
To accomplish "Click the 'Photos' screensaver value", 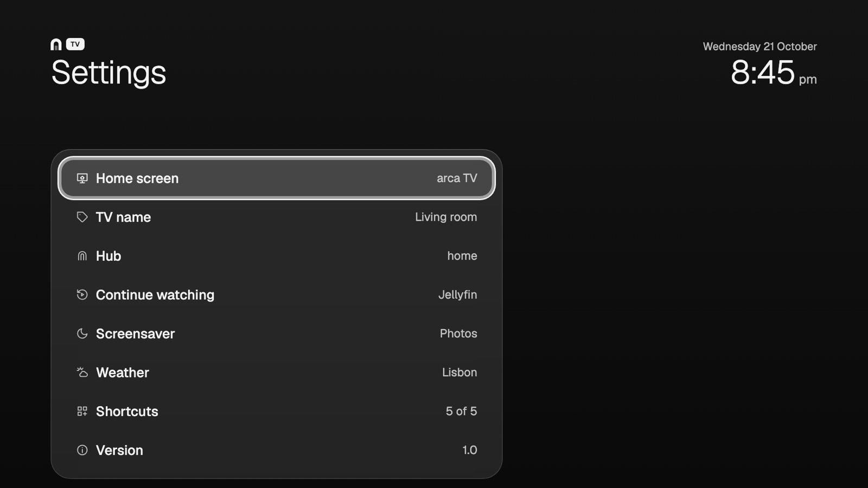I will coord(458,333).
